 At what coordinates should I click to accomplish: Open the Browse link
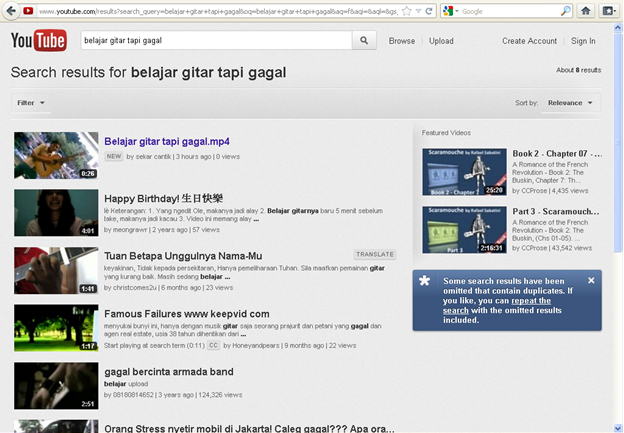tap(402, 41)
